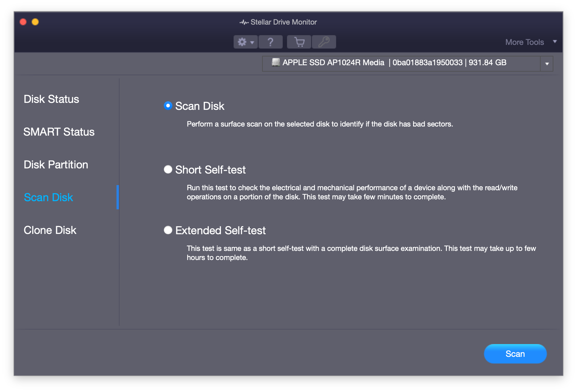This screenshot has height=392, width=577.
Task: Switch to SMART Status section
Action: click(59, 132)
